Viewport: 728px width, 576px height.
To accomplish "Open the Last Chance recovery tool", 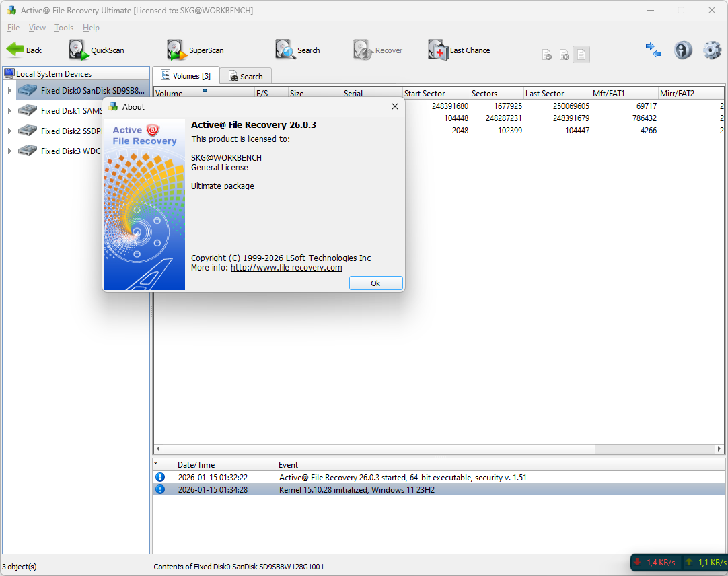I will pyautogui.click(x=459, y=50).
